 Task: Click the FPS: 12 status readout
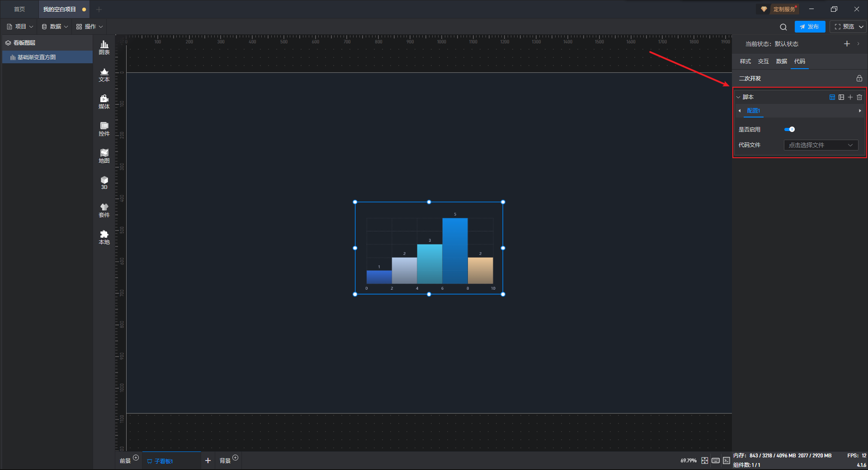[x=857, y=456]
